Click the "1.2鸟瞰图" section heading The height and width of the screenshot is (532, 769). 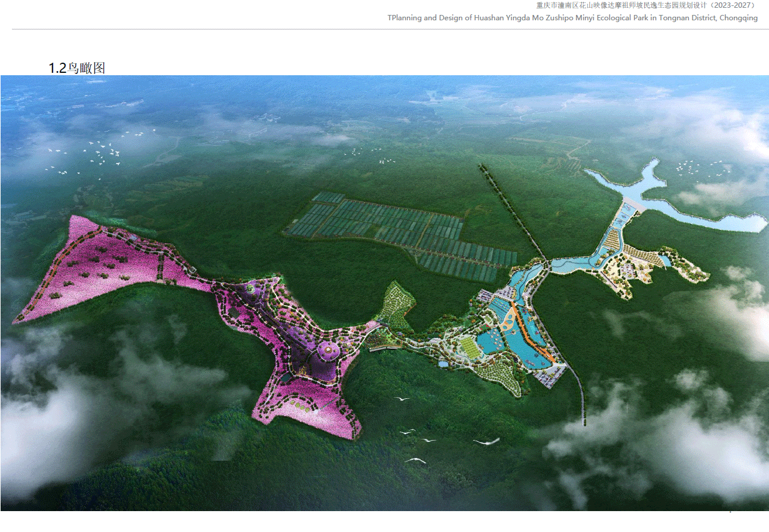77,68
